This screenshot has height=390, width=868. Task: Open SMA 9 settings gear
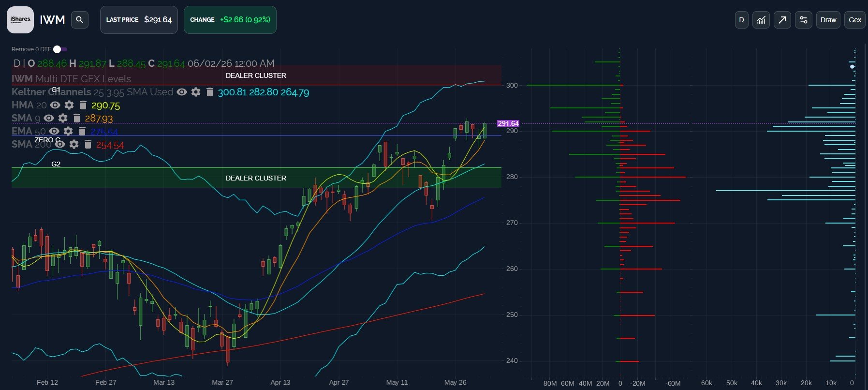[x=63, y=118]
